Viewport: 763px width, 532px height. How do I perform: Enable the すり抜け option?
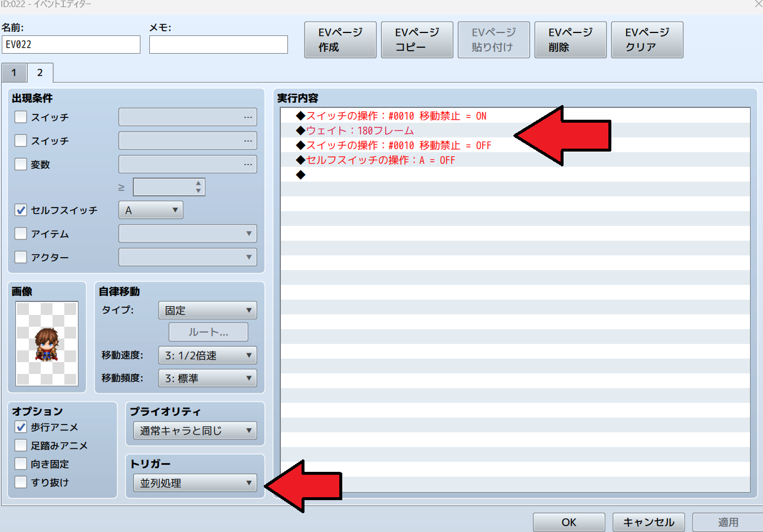pos(21,482)
